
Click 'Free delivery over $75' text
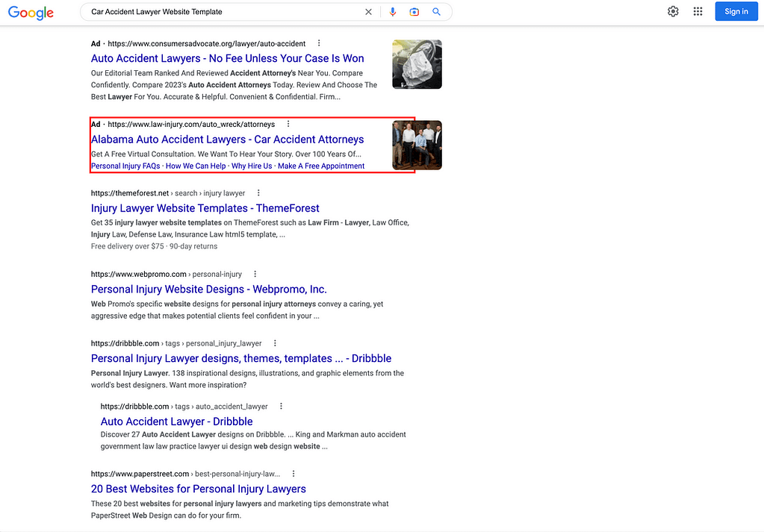click(x=127, y=246)
